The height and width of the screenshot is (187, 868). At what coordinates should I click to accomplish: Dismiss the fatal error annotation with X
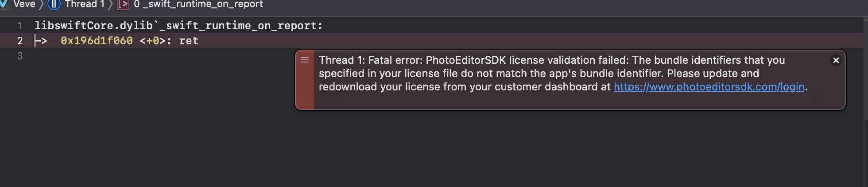tap(836, 60)
